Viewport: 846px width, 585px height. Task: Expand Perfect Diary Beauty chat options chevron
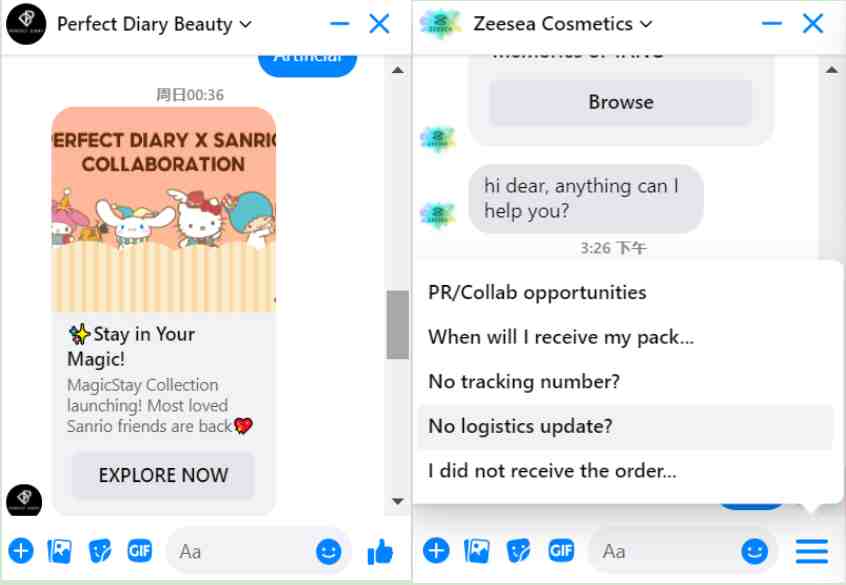245,24
